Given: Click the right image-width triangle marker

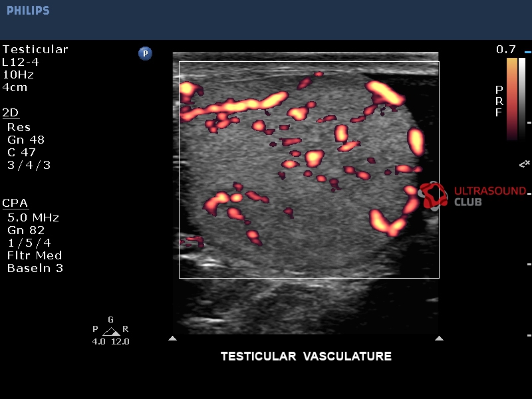Looking at the screenshot, I should coord(439,338).
